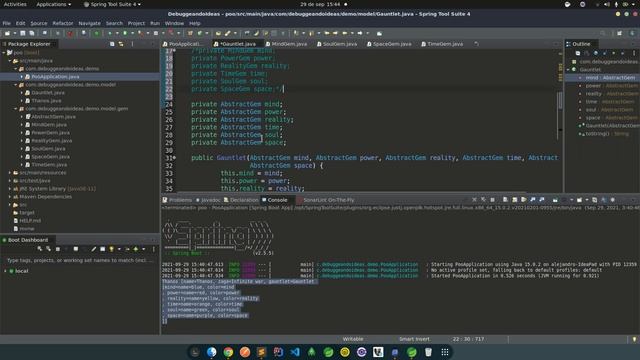Open the File menu
The image size is (640, 360).
point(7,23)
